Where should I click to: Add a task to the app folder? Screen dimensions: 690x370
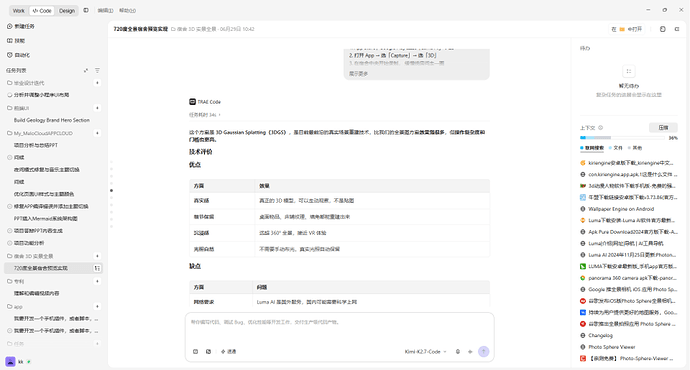[97, 306]
